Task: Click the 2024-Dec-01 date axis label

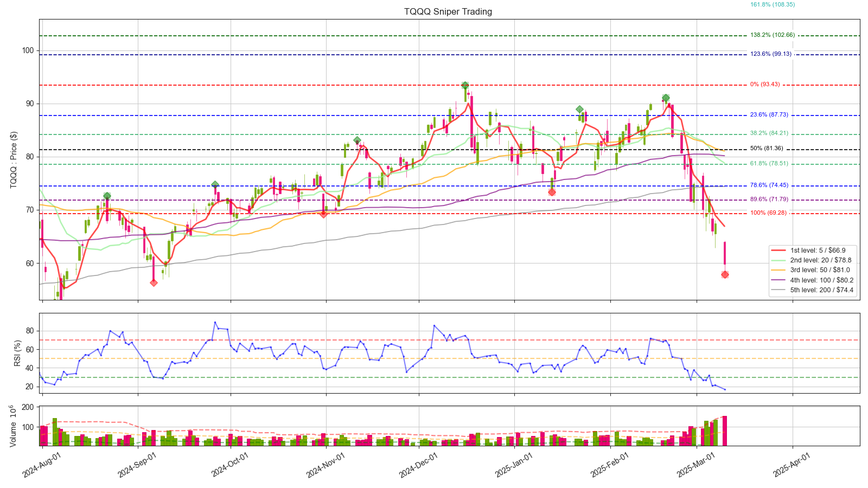Action: point(418,465)
